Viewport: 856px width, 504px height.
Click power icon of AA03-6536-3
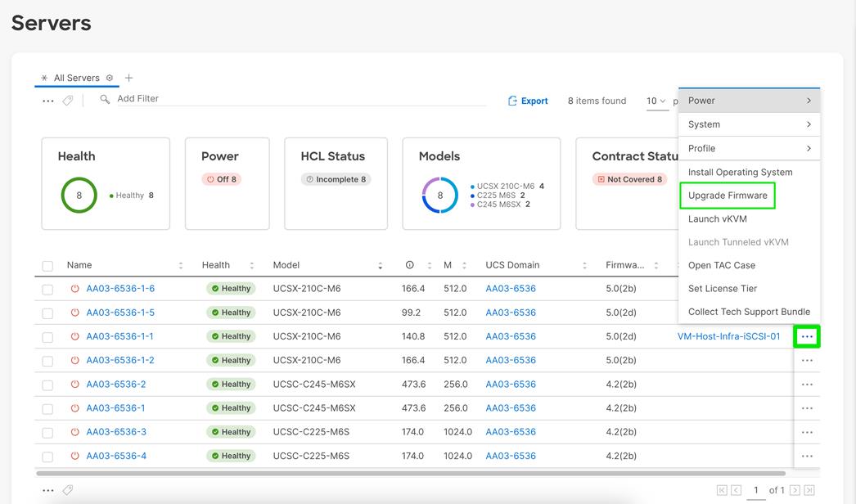[74, 432]
